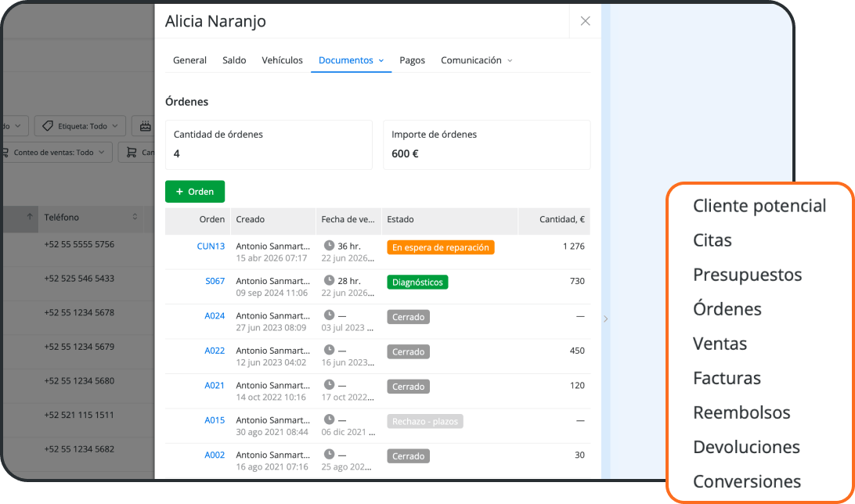Click the Importe de órdenes summary card

click(x=487, y=145)
